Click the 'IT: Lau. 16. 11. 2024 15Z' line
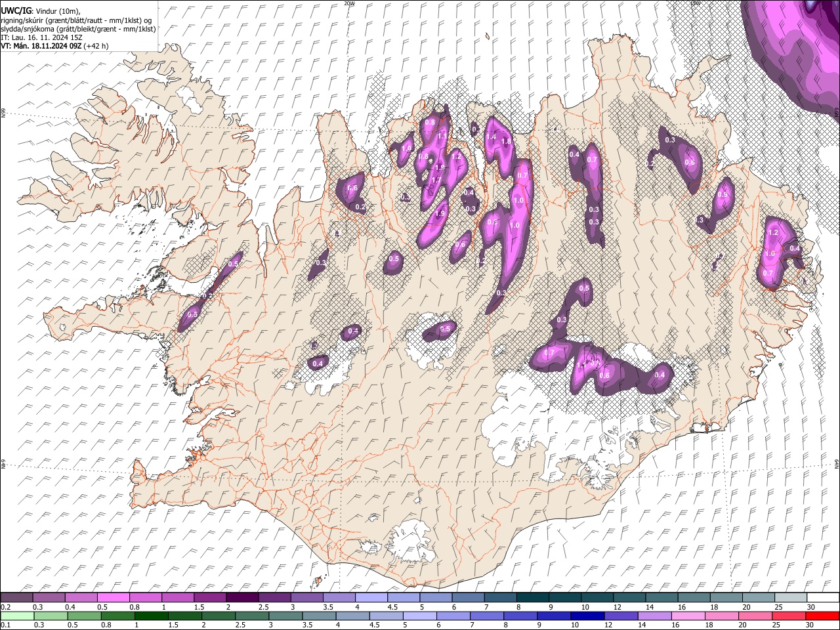The image size is (840, 630). pos(40,37)
